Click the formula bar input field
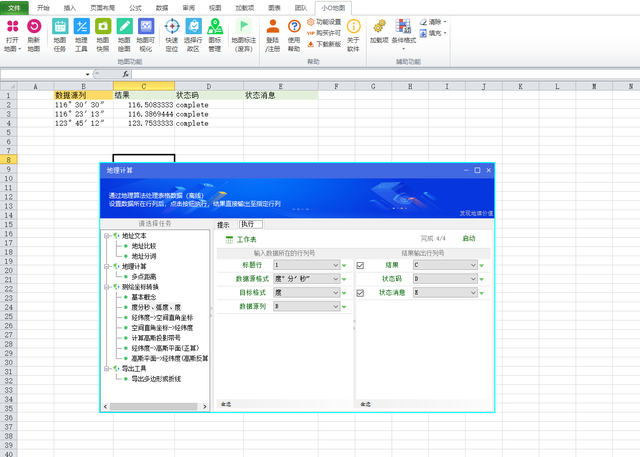The image size is (640, 457). [385, 74]
